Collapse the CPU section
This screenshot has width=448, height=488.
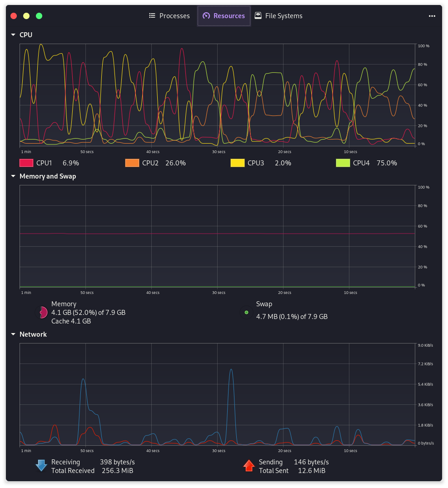coord(13,35)
